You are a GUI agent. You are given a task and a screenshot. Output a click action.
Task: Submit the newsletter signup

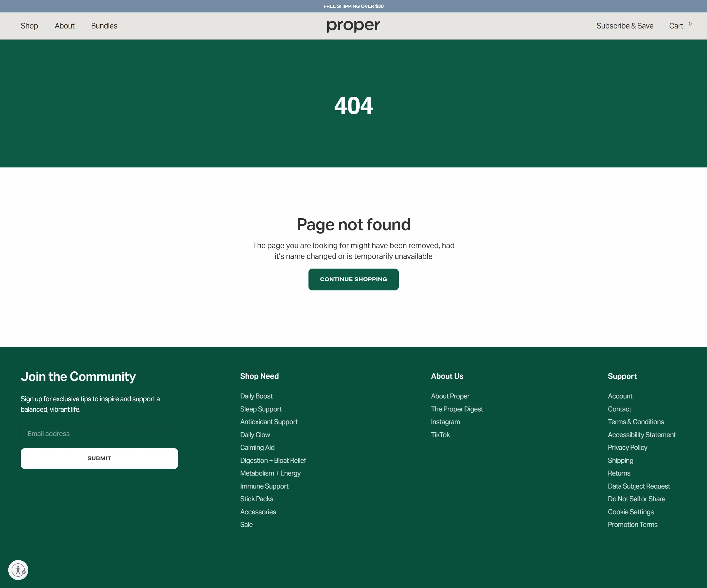click(99, 458)
